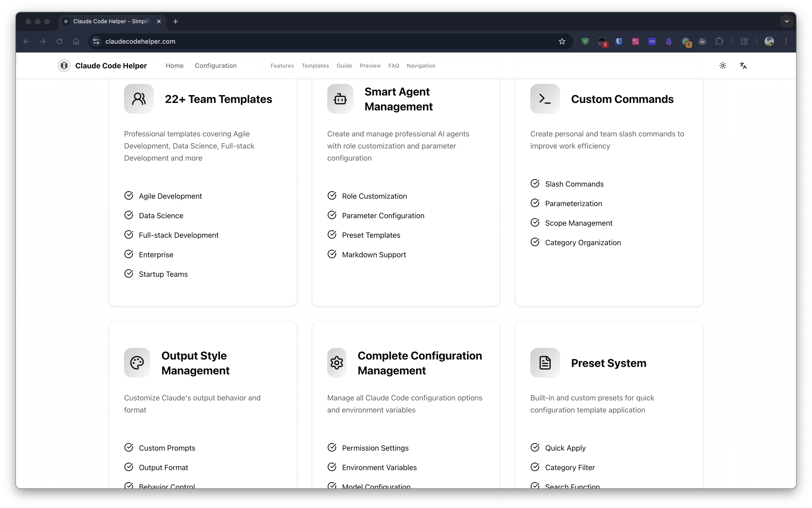Open the Chrome three-dot menu

pos(786,41)
